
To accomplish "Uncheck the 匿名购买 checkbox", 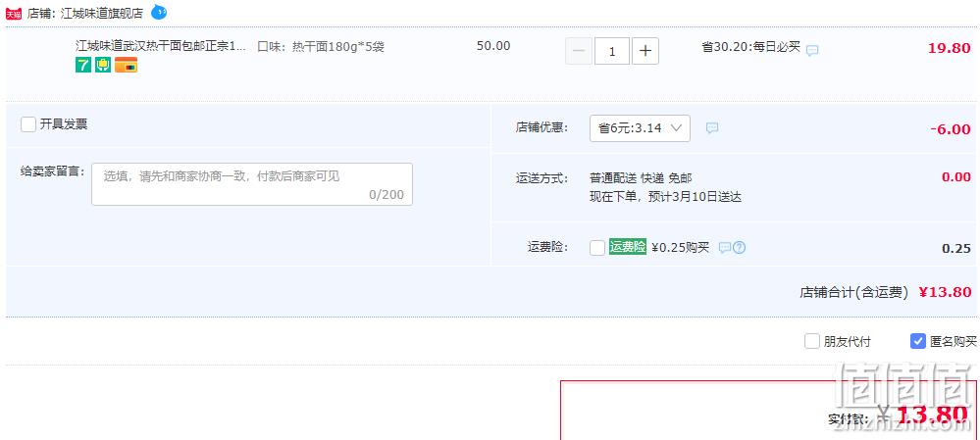I will 917,341.
